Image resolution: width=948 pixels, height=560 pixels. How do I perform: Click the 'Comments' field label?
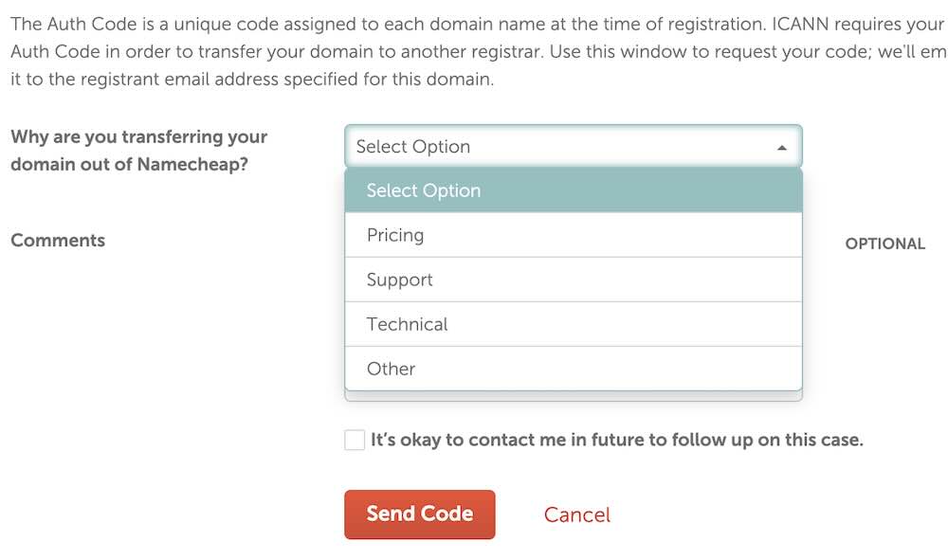[x=58, y=241]
